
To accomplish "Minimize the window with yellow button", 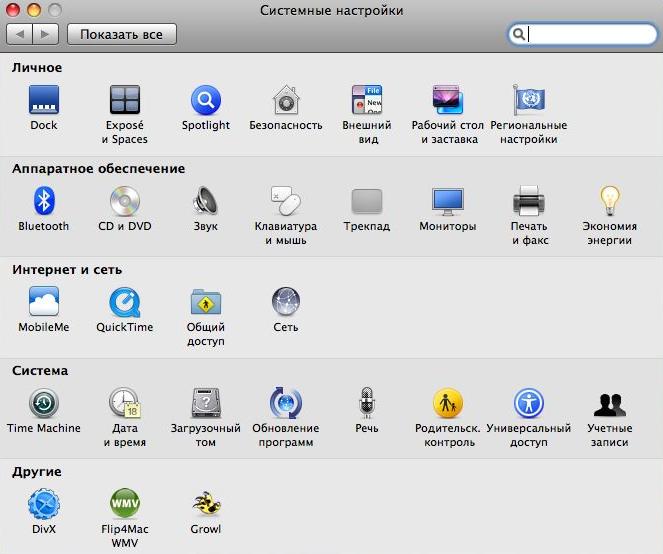I will click(34, 10).
